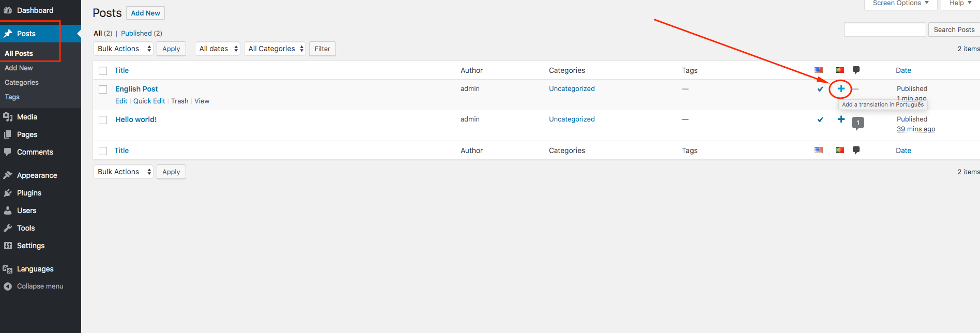Open the top Bulk Actions dropdown
Screen dimensions: 980x333
pyautogui.click(x=123, y=49)
